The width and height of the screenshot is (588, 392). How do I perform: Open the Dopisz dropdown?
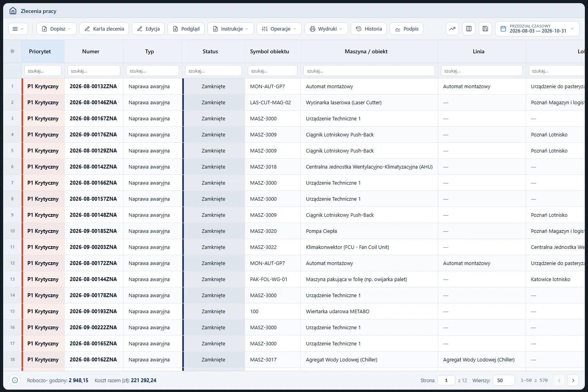pos(56,29)
